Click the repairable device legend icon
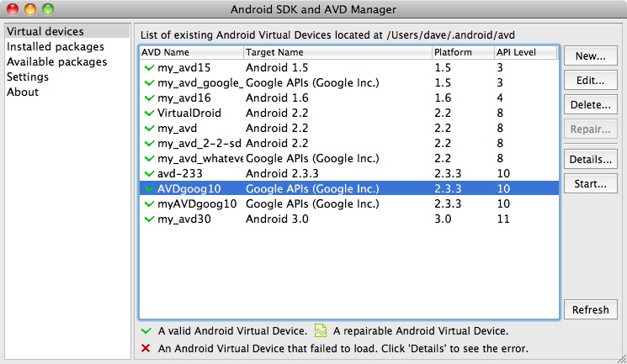The image size is (627, 364). 321,330
